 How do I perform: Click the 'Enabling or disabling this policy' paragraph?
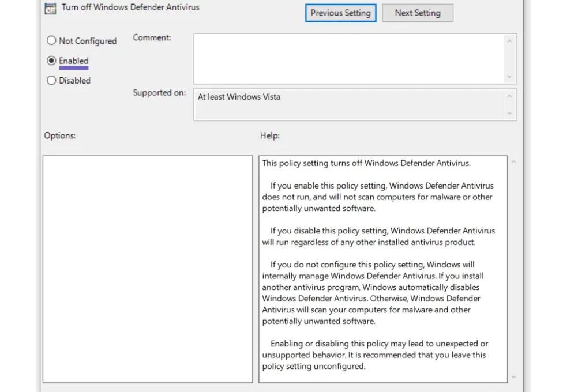point(376,355)
